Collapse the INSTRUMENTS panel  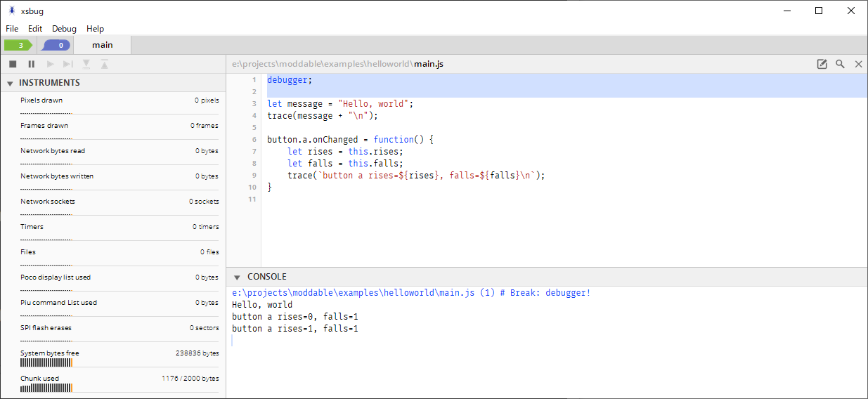point(10,83)
